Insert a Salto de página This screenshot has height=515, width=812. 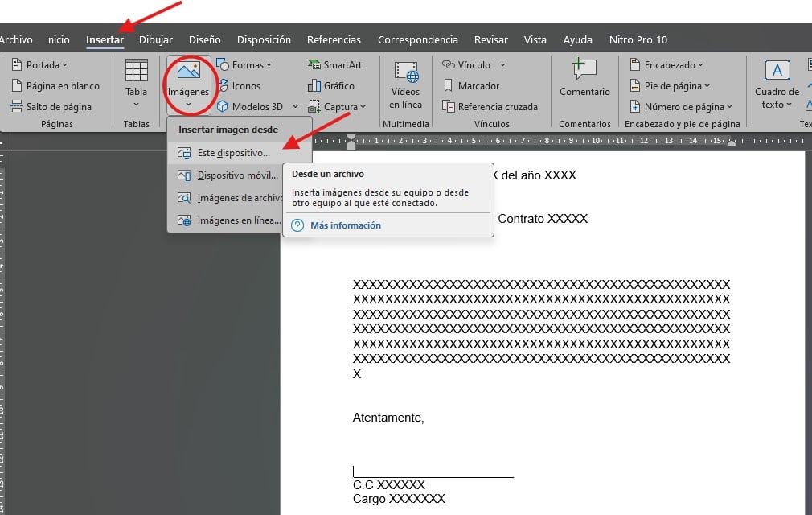(51, 107)
